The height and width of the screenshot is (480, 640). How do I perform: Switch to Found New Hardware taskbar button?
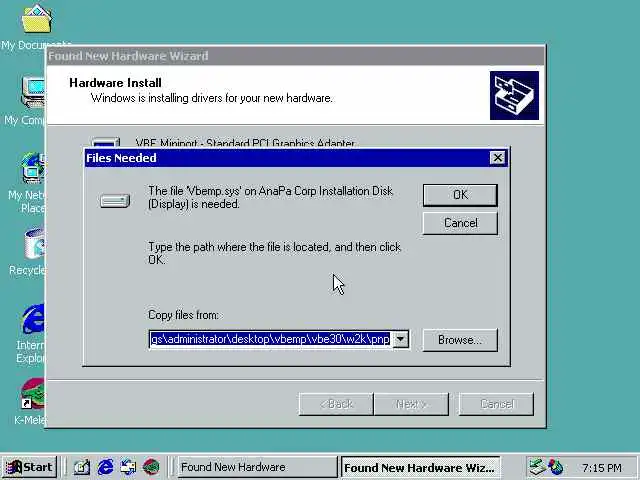pos(257,467)
